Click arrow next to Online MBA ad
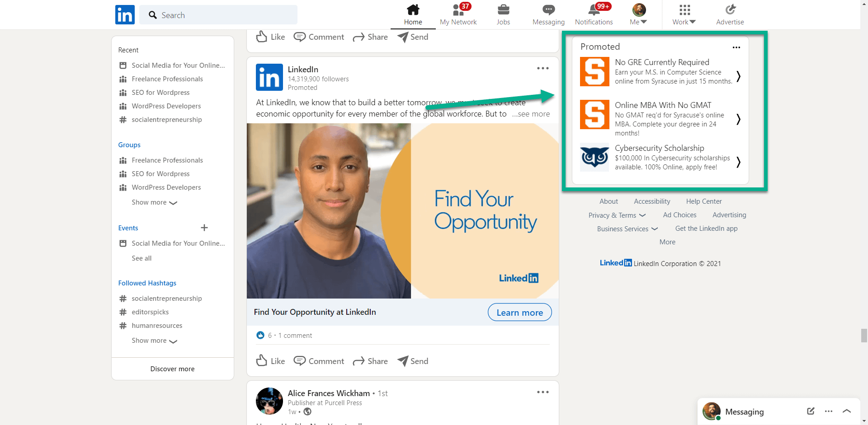 coord(738,119)
